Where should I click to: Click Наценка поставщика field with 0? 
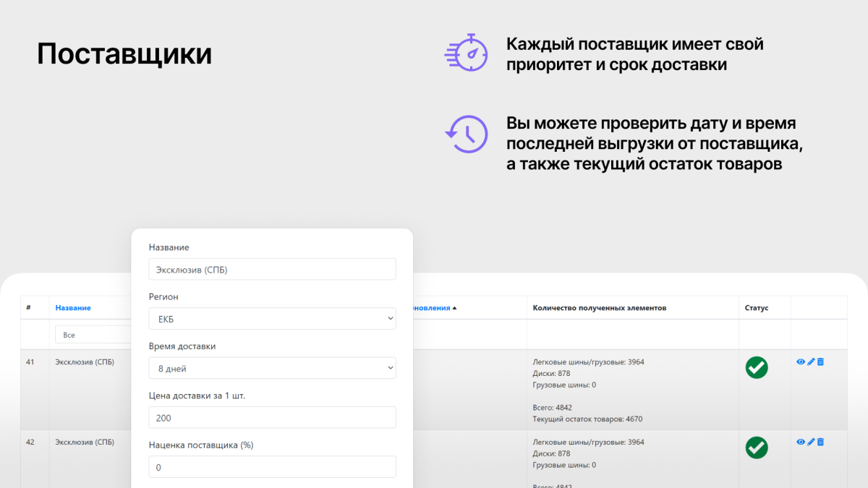pos(272,467)
